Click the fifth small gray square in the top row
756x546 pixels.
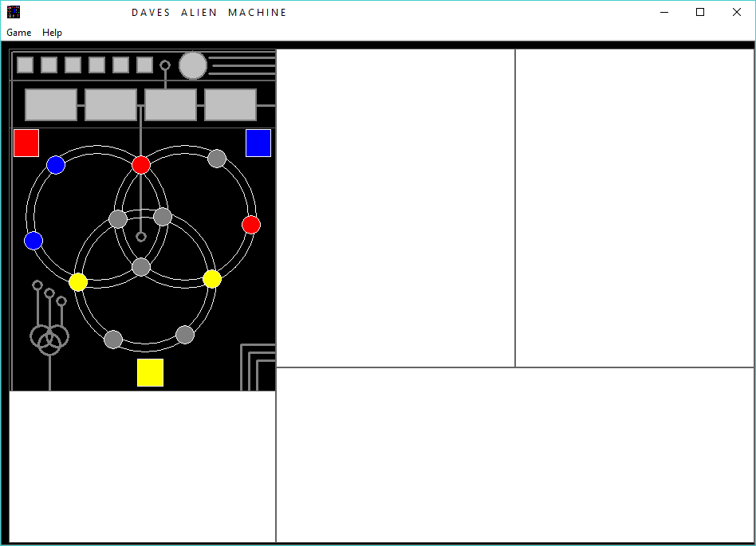click(x=120, y=65)
